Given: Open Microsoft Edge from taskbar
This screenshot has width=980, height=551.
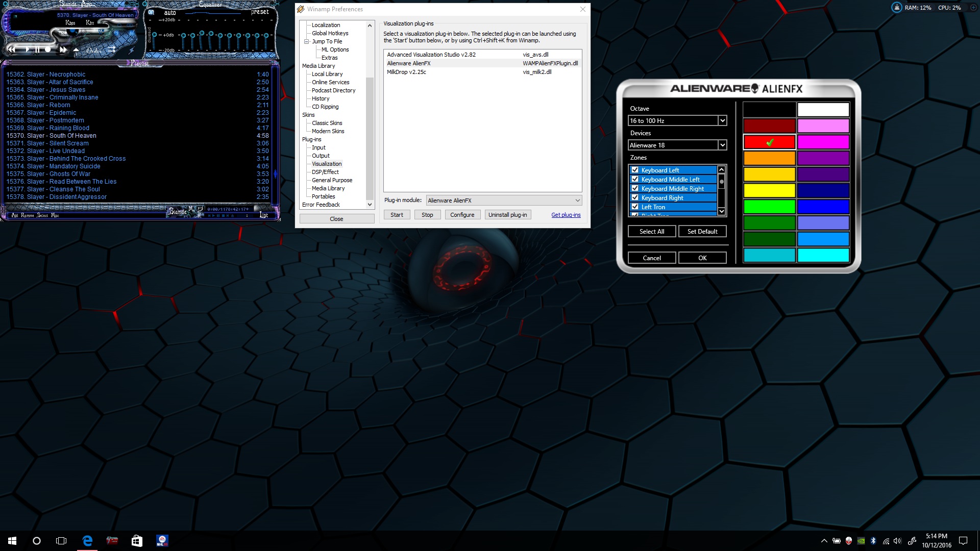Looking at the screenshot, I should (x=87, y=541).
